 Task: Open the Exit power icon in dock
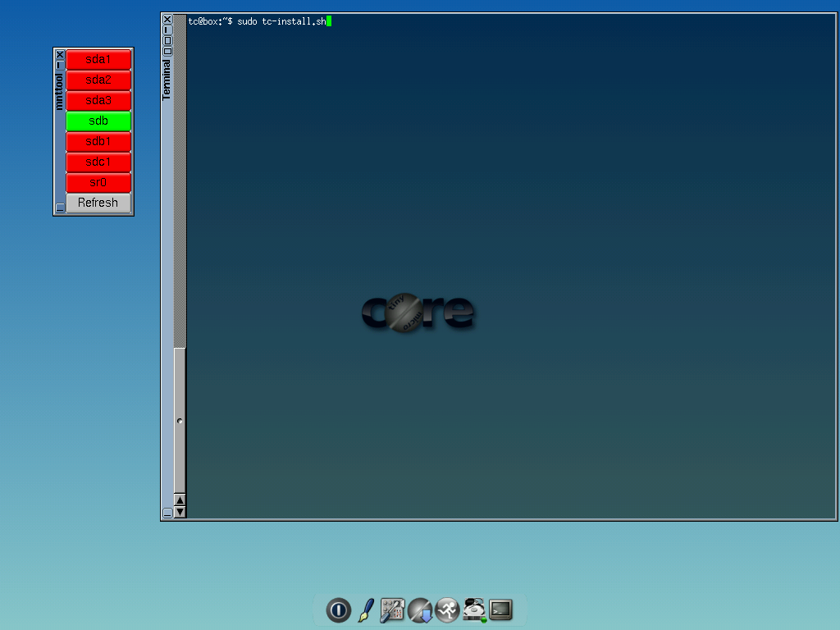(x=338, y=609)
